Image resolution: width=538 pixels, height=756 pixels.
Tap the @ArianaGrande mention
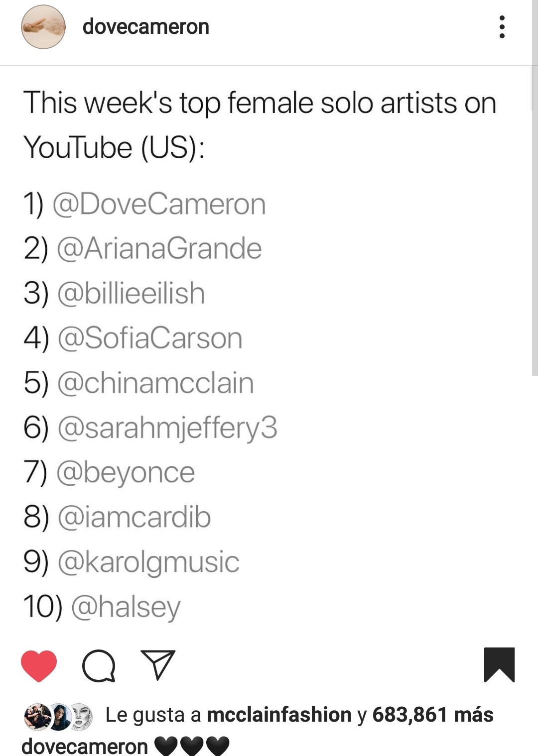159,248
